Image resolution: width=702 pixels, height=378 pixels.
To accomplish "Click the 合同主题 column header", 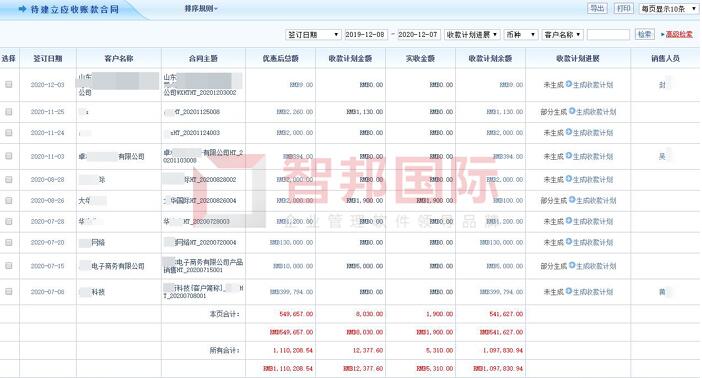I will 203,58.
